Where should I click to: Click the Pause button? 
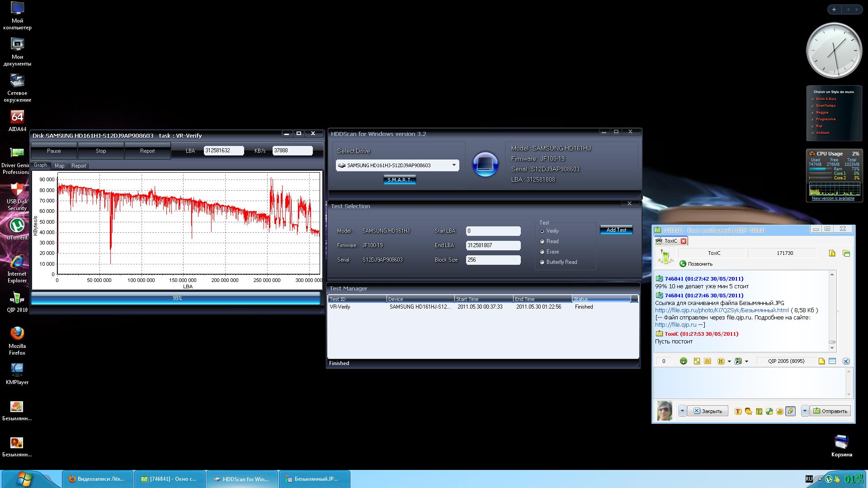click(x=54, y=151)
